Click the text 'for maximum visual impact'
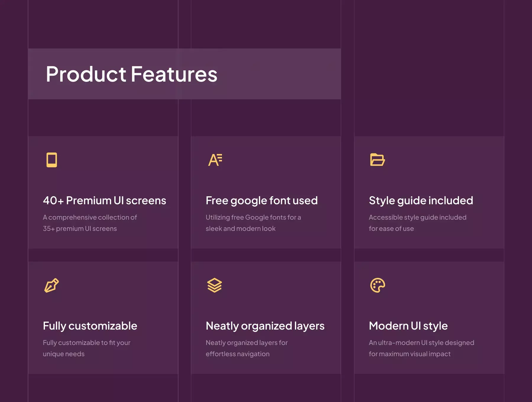Viewport: 532px width, 402px height. pos(410,354)
